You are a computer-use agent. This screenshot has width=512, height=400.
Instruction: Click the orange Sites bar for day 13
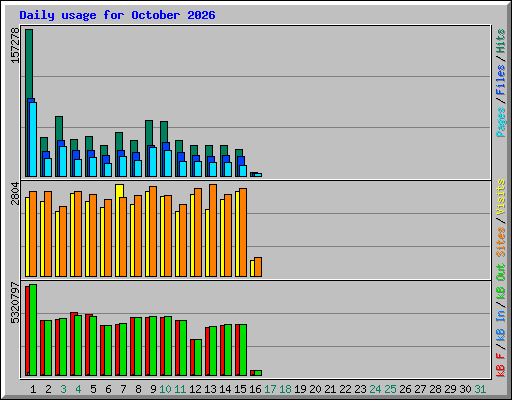click(213, 230)
